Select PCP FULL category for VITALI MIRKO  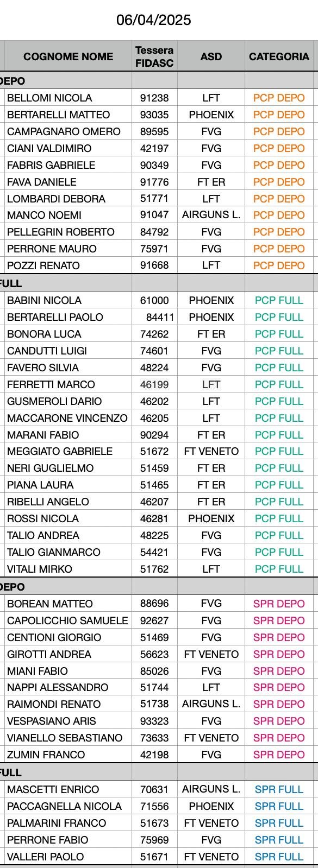click(x=279, y=569)
